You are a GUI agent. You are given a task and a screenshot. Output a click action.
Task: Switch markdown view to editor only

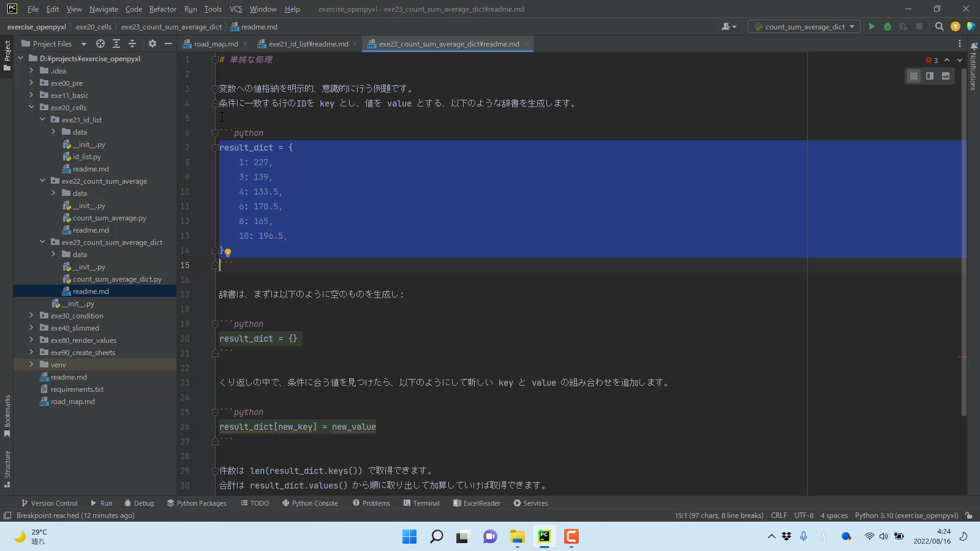tap(913, 76)
